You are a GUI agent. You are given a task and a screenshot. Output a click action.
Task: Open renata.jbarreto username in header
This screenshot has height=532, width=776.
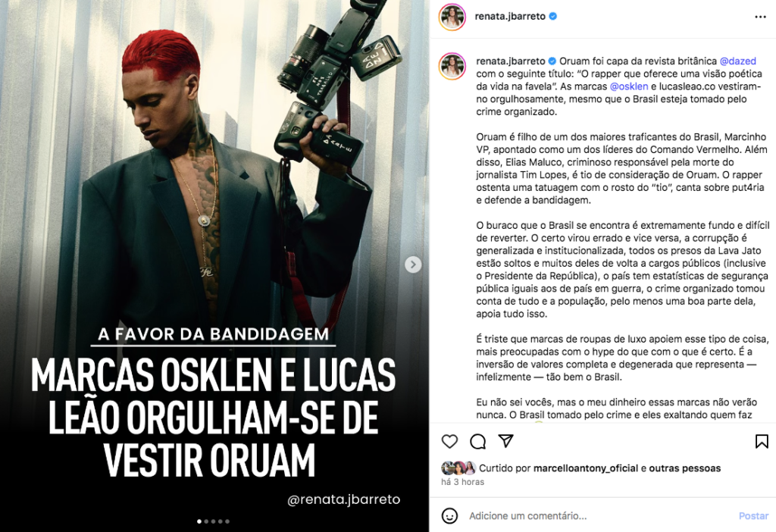tap(510, 17)
